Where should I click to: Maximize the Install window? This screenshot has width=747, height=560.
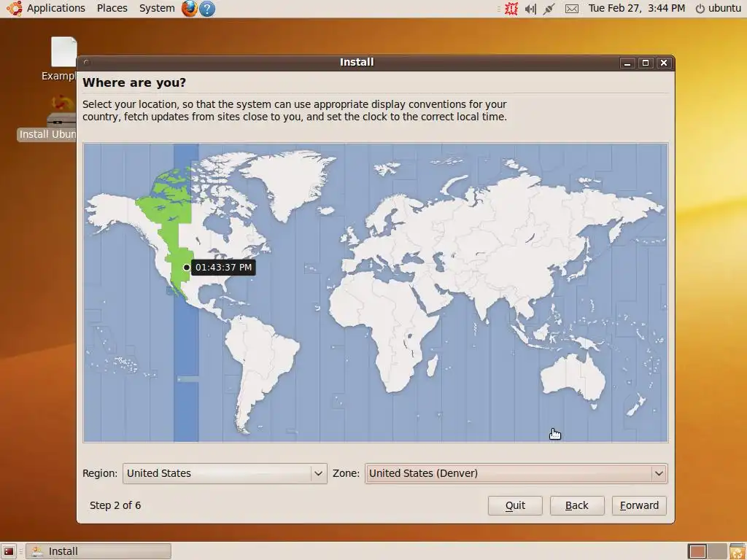[x=646, y=63]
